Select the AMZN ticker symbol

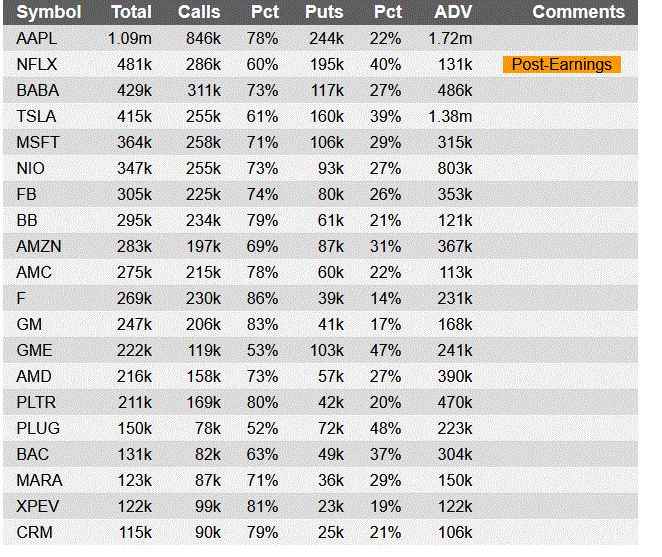(x=40, y=246)
